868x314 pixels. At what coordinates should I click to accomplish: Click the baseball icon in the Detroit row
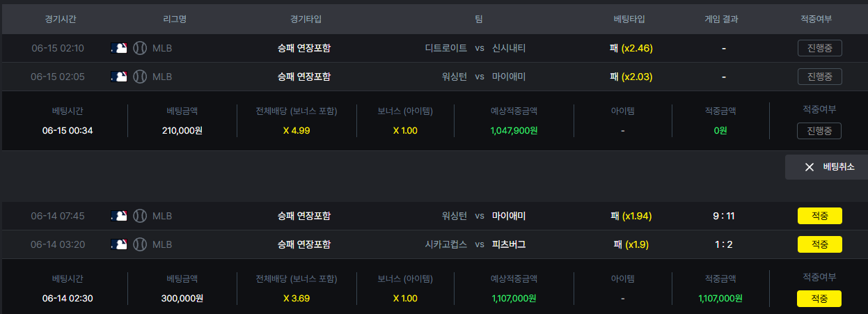pyautogui.click(x=140, y=48)
